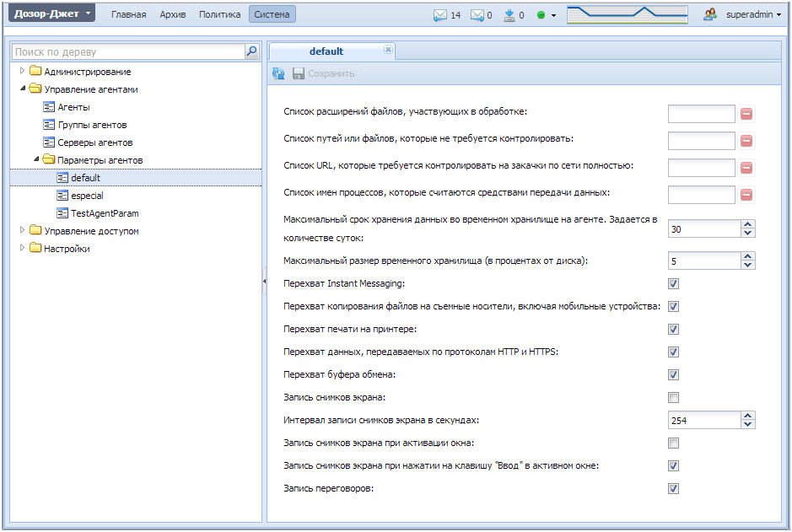The height and width of the screenshot is (532, 792).
Task: Disable the Перехват Instant Messaging checkbox
Action: pos(673,283)
